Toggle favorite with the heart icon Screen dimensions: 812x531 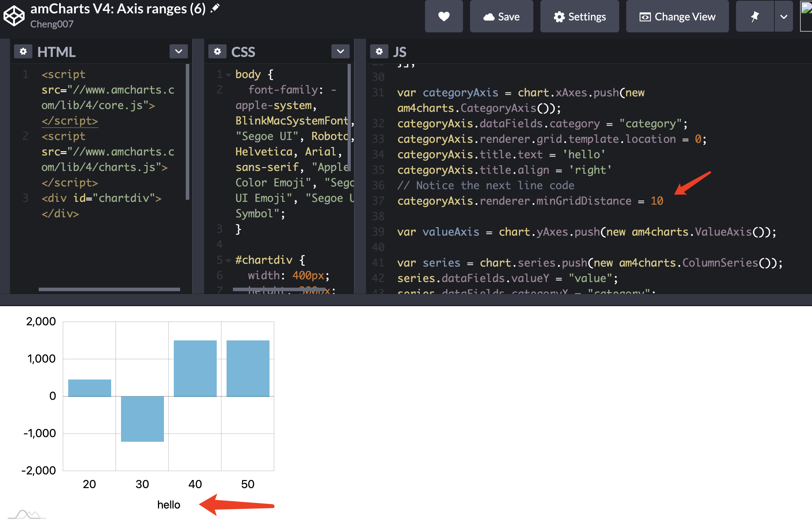[x=444, y=16]
